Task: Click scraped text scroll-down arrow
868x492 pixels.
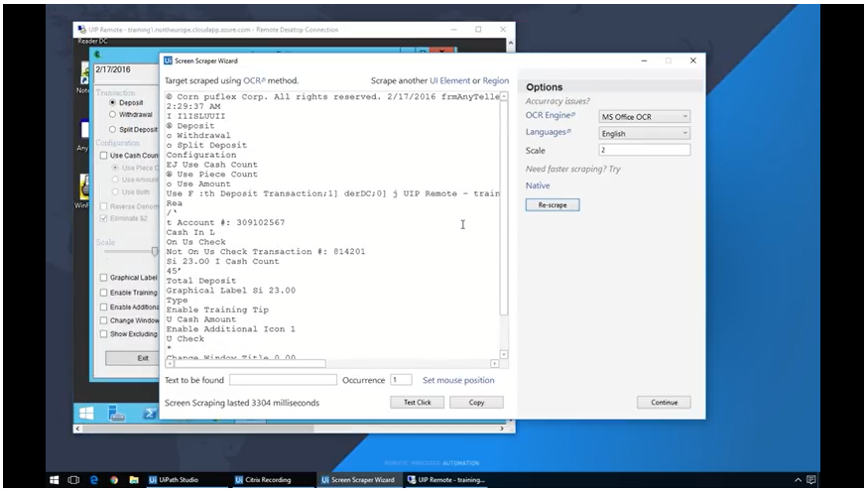Action: click(504, 354)
